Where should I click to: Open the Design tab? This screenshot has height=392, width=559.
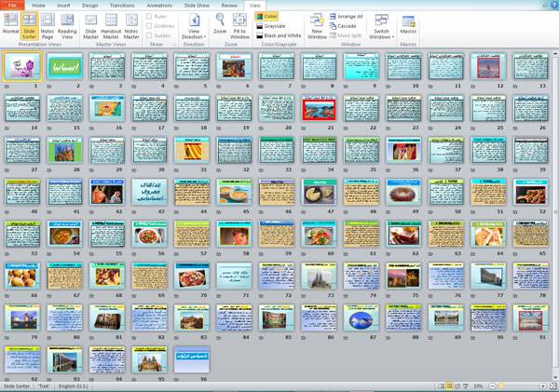89,6
